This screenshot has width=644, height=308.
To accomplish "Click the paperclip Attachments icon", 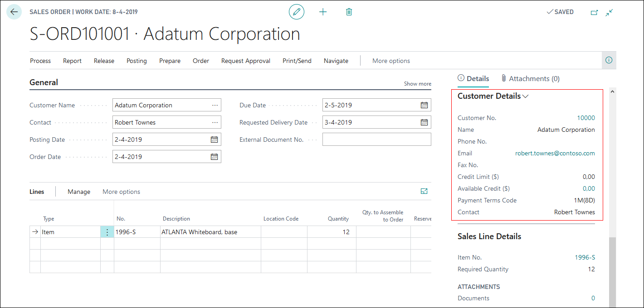I will (x=503, y=78).
